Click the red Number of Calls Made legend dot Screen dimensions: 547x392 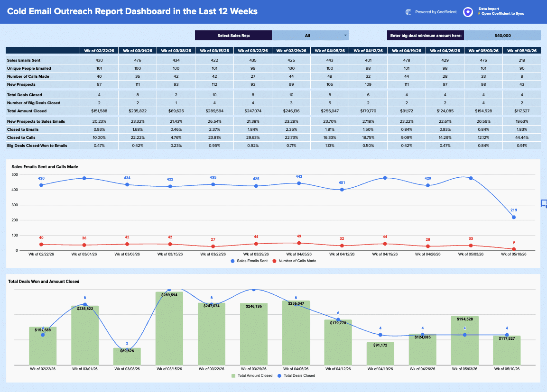[275, 261]
